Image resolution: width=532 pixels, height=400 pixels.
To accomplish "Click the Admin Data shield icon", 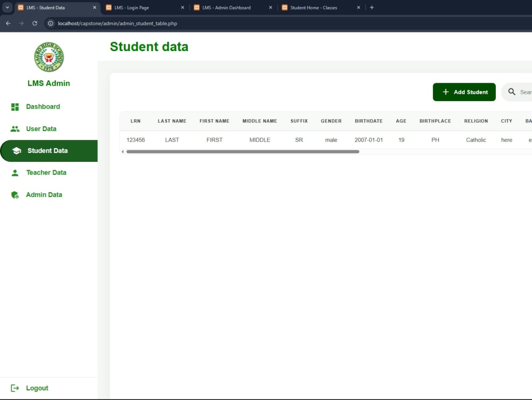I will click(15, 195).
